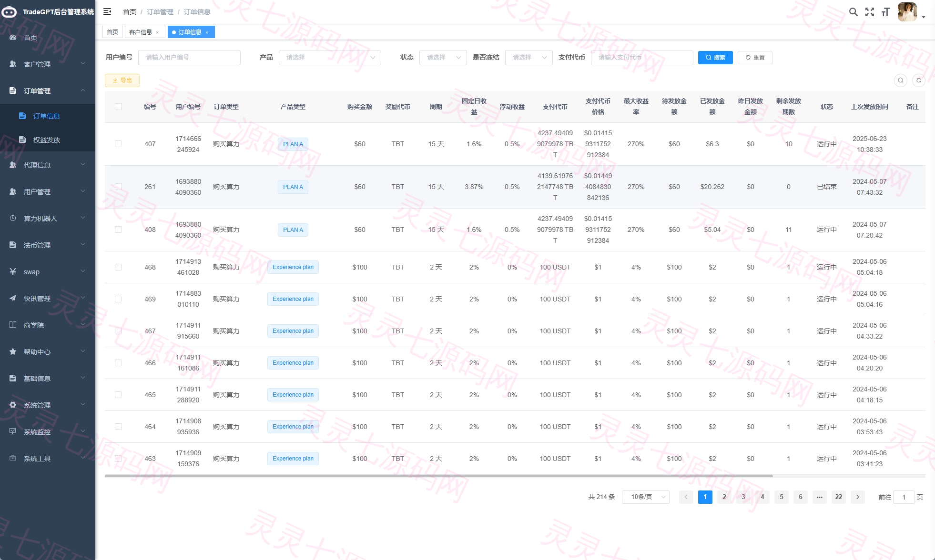Tick the checkbox for order 469

[118, 299]
